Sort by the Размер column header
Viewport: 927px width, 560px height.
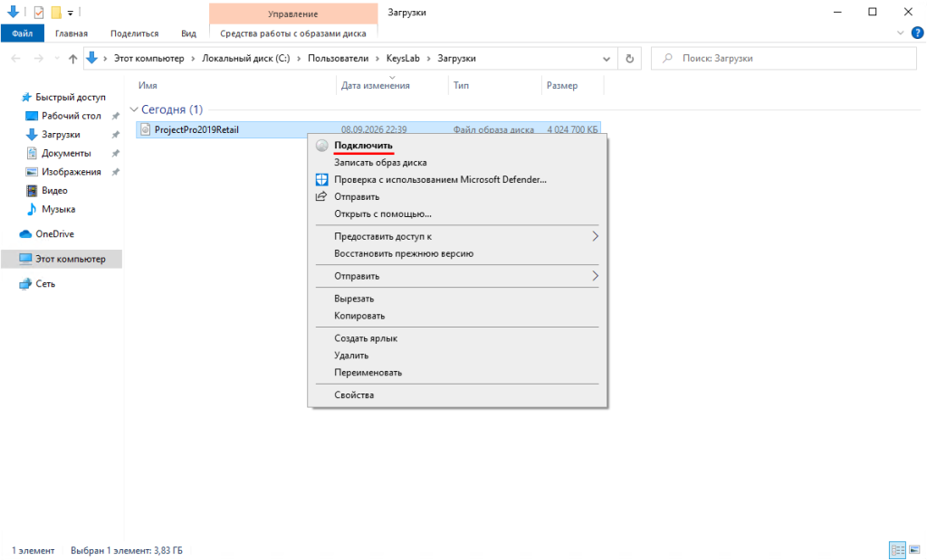[x=562, y=86]
